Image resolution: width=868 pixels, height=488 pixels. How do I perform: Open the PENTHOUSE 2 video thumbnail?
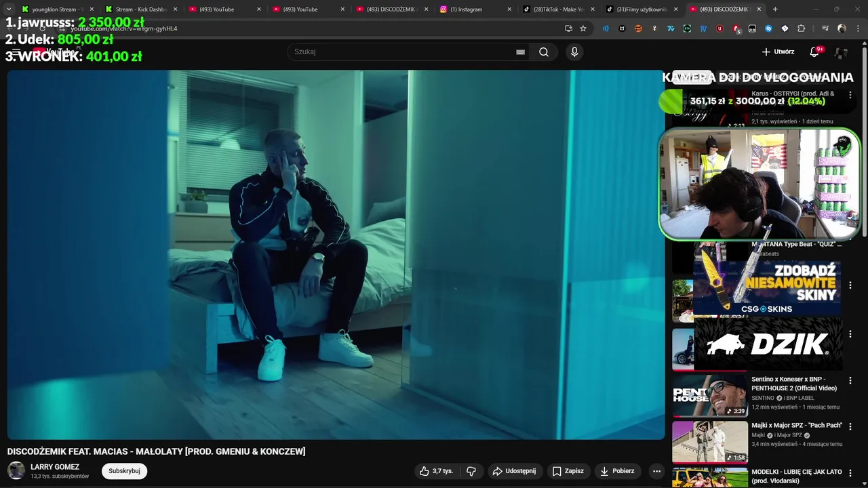(x=710, y=395)
